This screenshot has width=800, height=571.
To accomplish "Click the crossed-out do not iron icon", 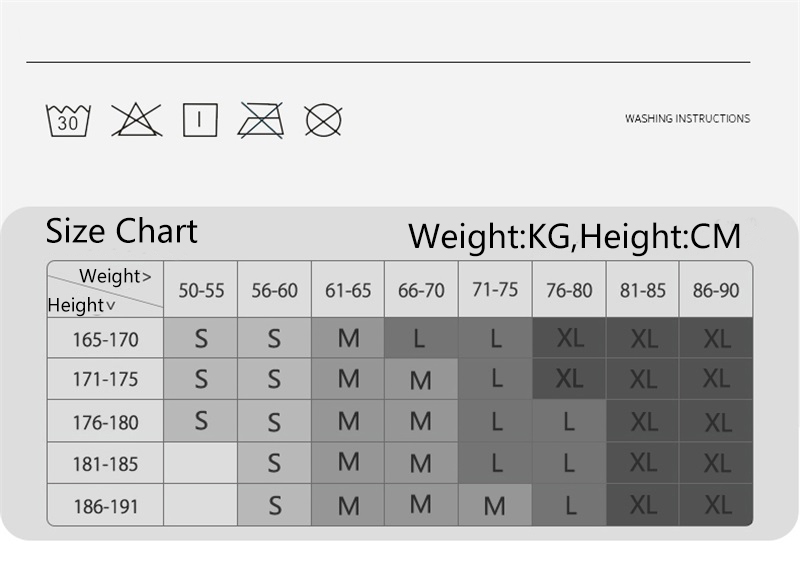I will [x=260, y=120].
